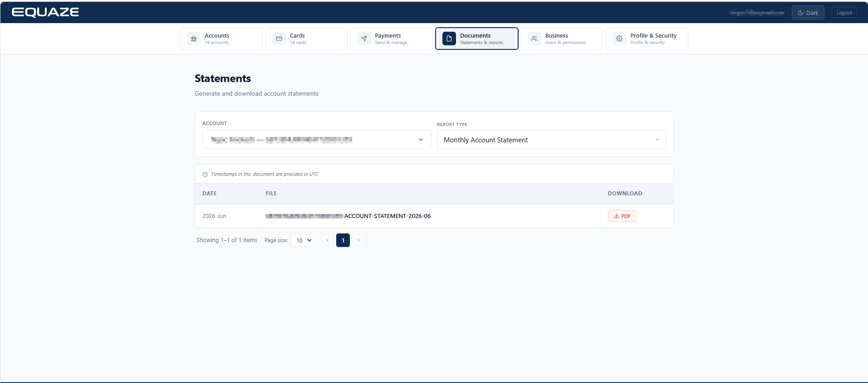Image resolution: width=868 pixels, height=383 pixels.
Task: Select the Documents tab
Action: (x=477, y=39)
